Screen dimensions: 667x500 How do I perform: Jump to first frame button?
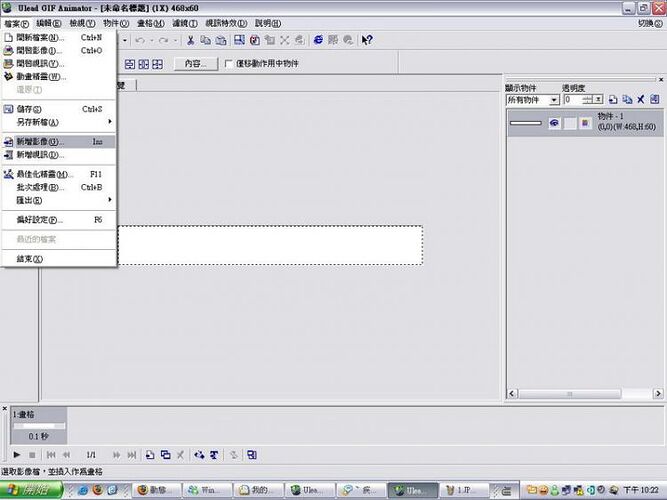(51, 455)
